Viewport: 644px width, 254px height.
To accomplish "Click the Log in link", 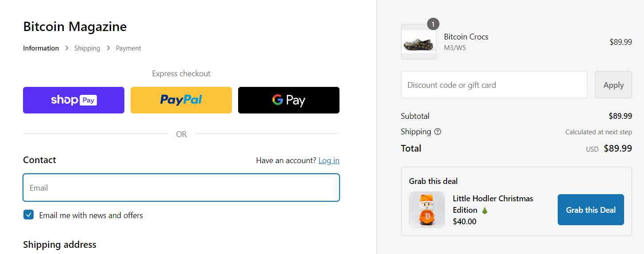I will [x=329, y=160].
